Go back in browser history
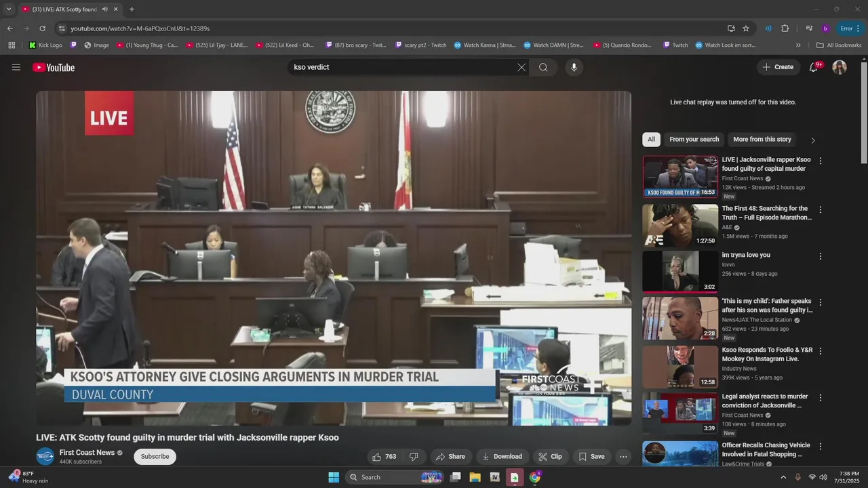 (x=10, y=28)
